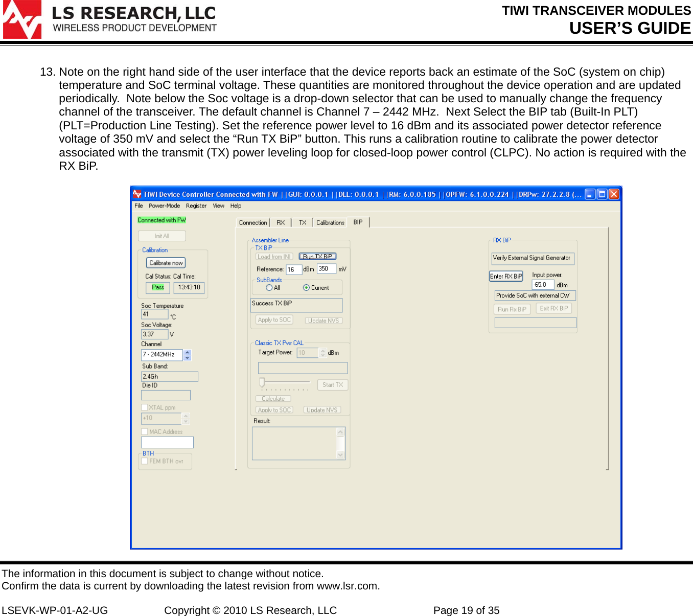
Task: Switch to the Calibrations tab
Action: pyautogui.click(x=330, y=223)
